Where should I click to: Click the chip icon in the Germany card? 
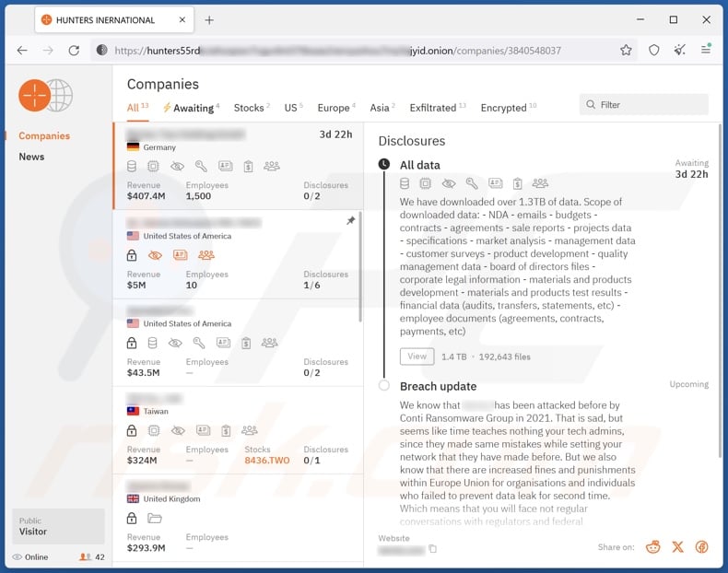[x=153, y=166]
